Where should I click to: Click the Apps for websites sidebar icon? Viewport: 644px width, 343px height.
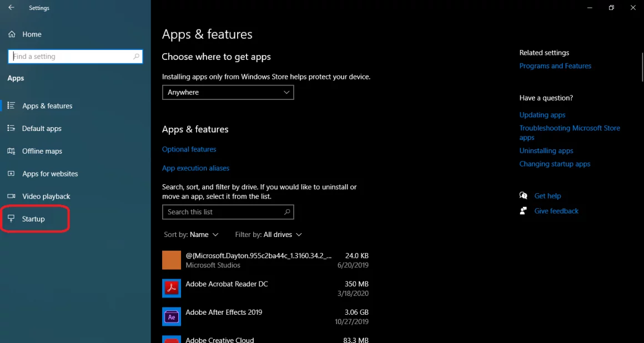[x=12, y=174]
